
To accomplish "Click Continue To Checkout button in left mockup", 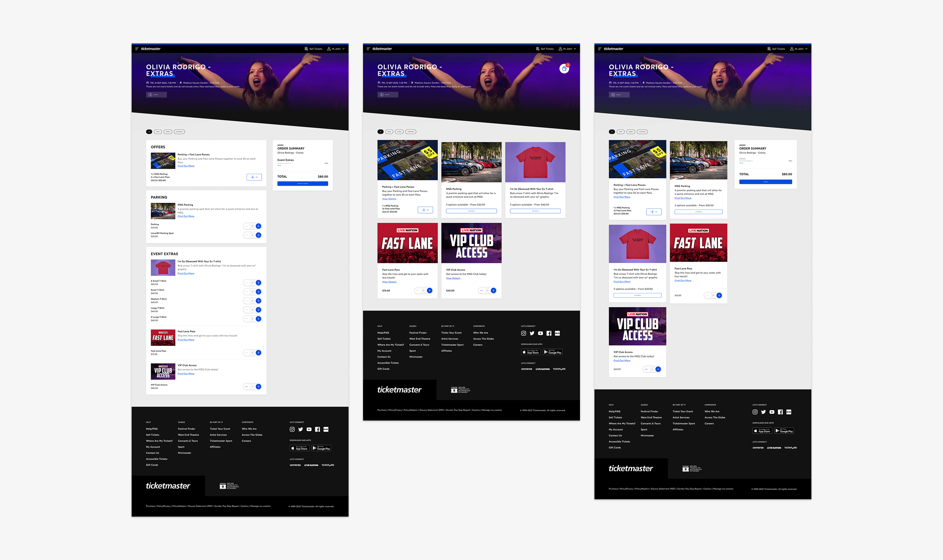I will [303, 184].
